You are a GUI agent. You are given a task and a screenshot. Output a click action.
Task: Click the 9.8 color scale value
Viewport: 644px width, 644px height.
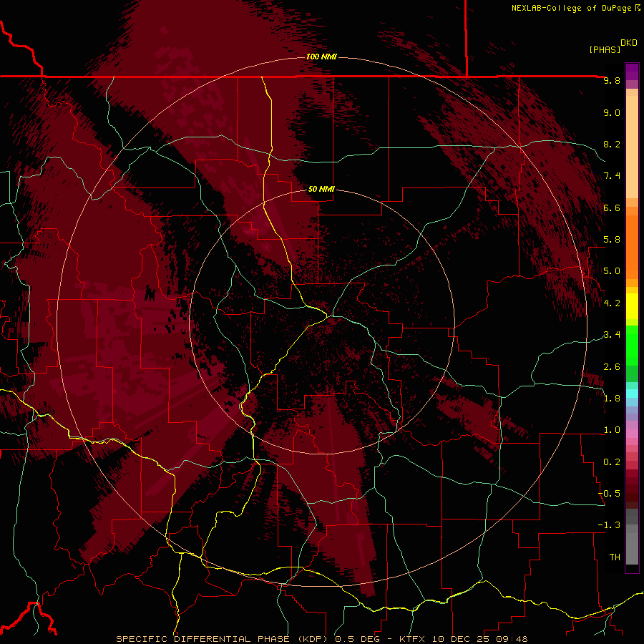[612, 80]
